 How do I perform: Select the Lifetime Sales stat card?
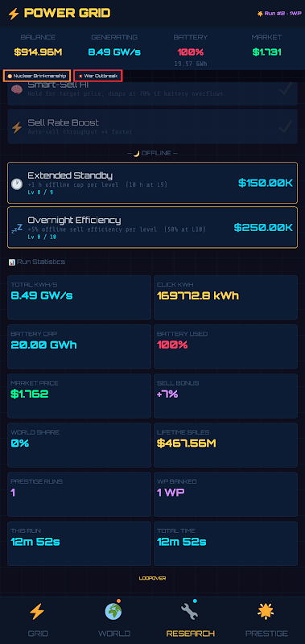[225, 445]
